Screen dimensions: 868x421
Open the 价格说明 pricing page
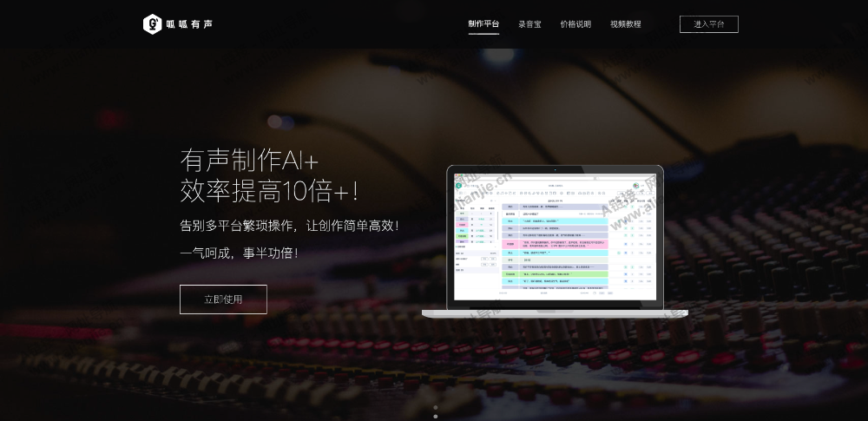(575, 24)
